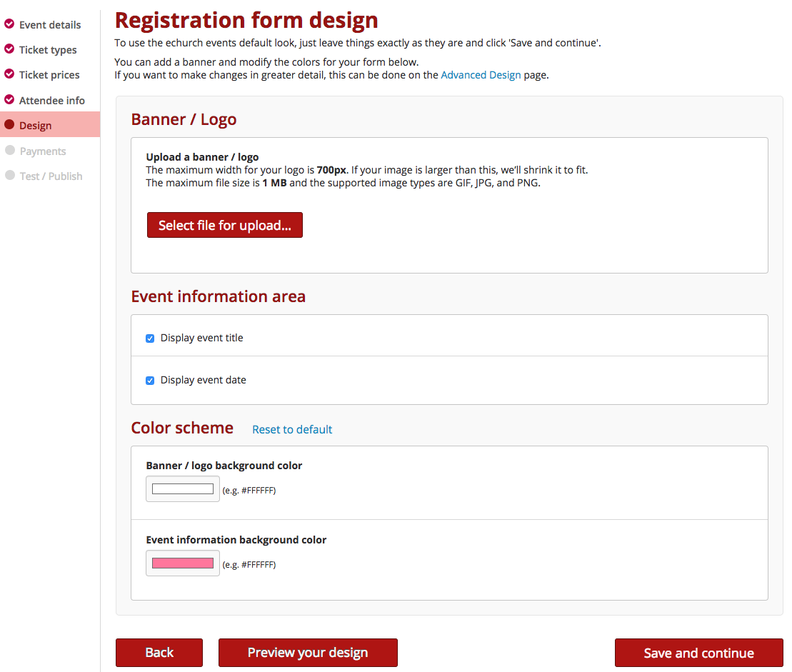Click the Attendee info checkmark icon
Image resolution: width=792 pixels, height=672 pixels.
point(9,100)
